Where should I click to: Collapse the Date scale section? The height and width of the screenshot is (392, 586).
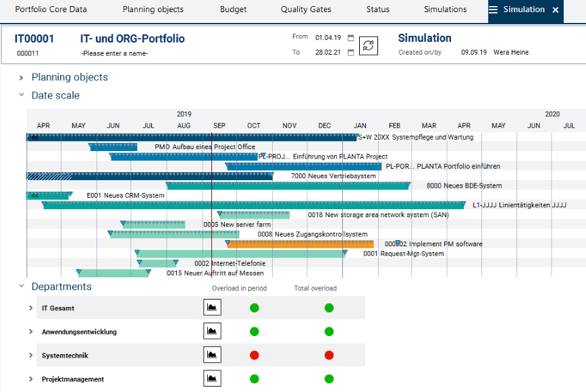[x=22, y=96]
